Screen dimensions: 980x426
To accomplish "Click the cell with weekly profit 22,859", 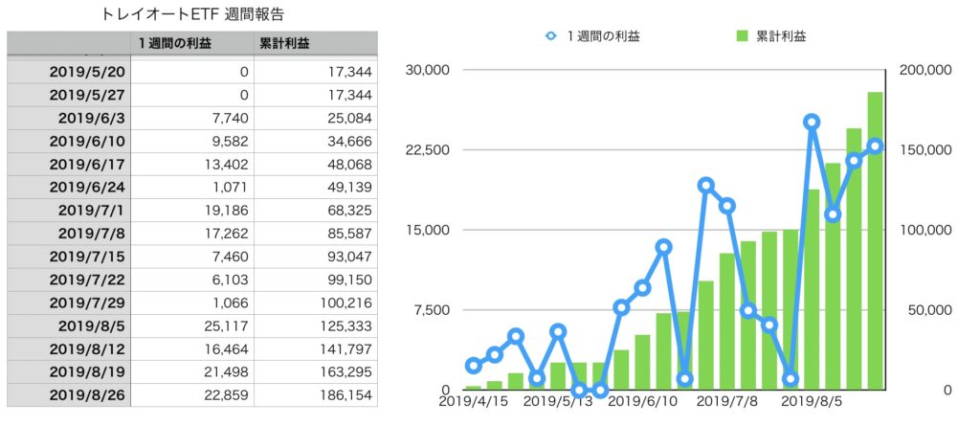I will [192, 395].
